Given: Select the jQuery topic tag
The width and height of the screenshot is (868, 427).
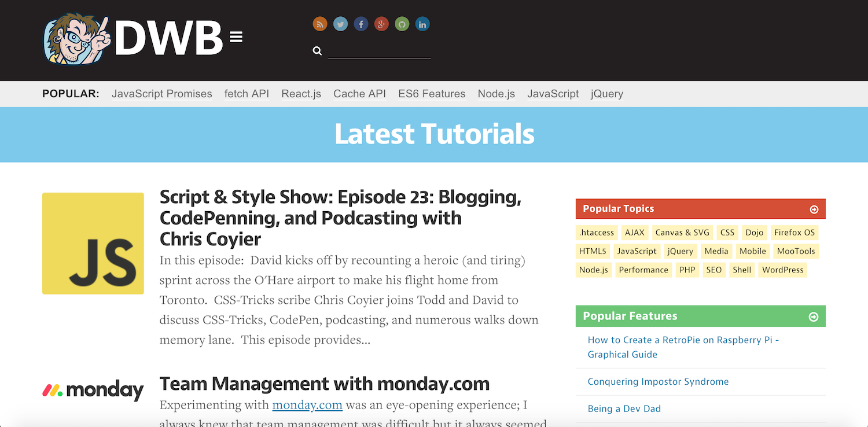Looking at the screenshot, I should coord(681,251).
